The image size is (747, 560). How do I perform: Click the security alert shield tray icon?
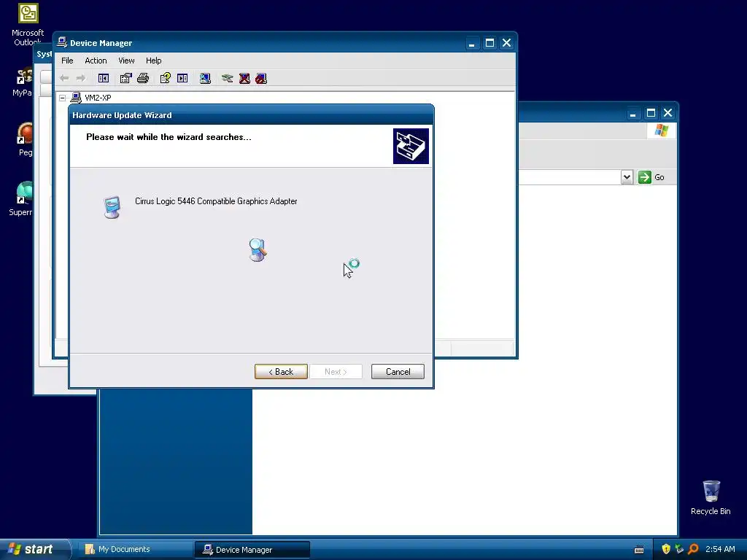[666, 549]
